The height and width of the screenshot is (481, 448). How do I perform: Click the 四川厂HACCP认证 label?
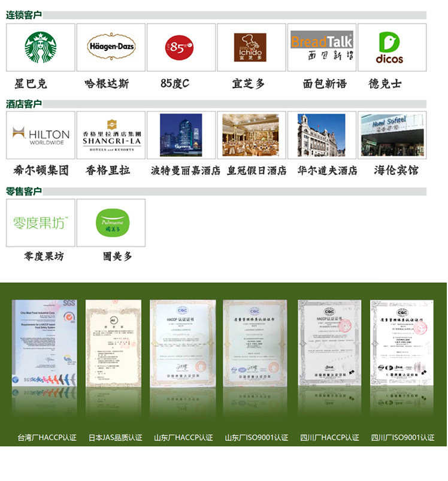[x=329, y=437]
